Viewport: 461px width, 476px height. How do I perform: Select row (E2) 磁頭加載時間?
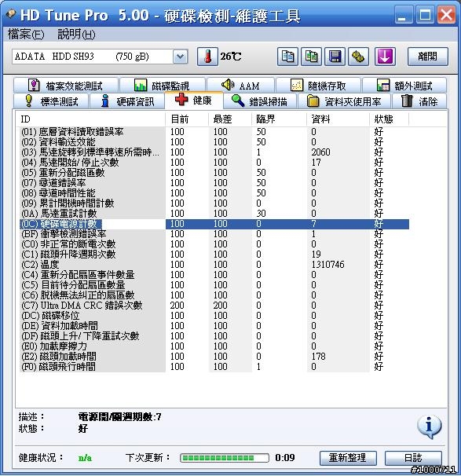click(x=214, y=356)
